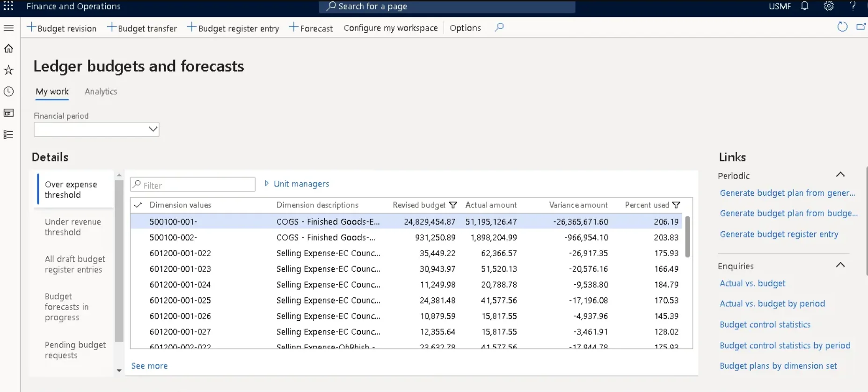Create a new Budget register entry

pyautogui.click(x=233, y=28)
